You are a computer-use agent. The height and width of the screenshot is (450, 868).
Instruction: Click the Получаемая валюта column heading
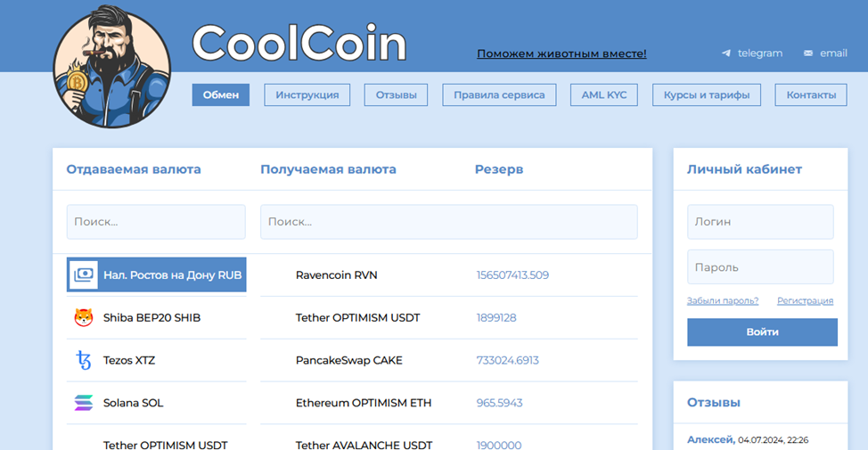328,169
